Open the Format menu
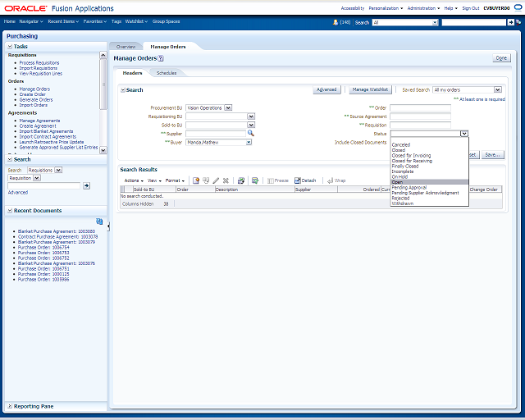Screen dimensions: 525x420 click(x=175, y=180)
